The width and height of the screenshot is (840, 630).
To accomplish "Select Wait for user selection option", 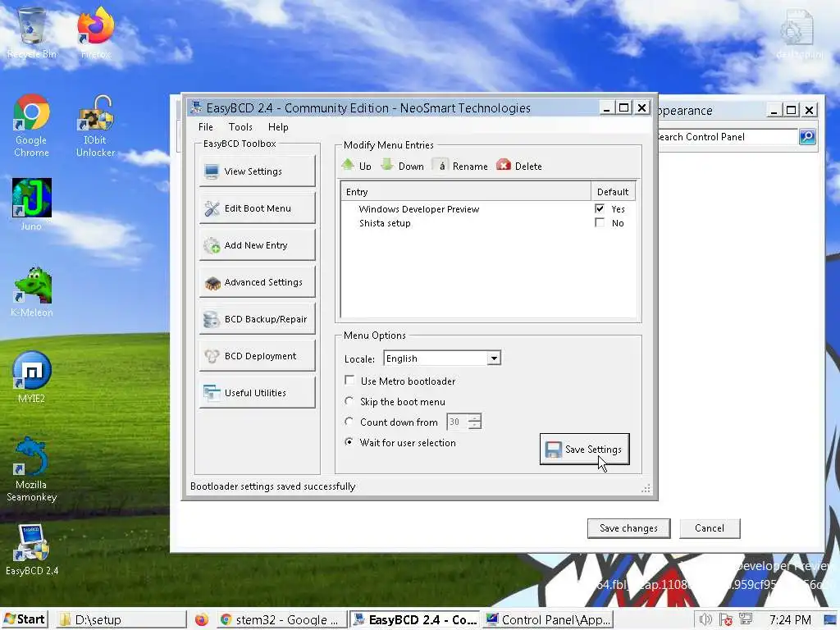I will (x=349, y=442).
